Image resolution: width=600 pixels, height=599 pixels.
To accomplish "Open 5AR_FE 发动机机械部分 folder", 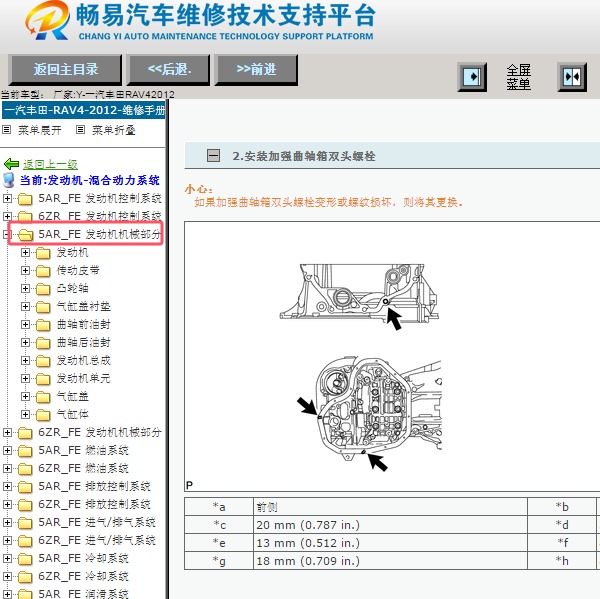I will click(x=99, y=234).
